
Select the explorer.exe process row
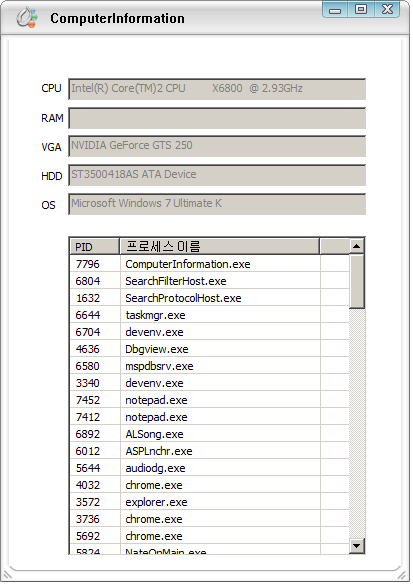click(x=209, y=502)
